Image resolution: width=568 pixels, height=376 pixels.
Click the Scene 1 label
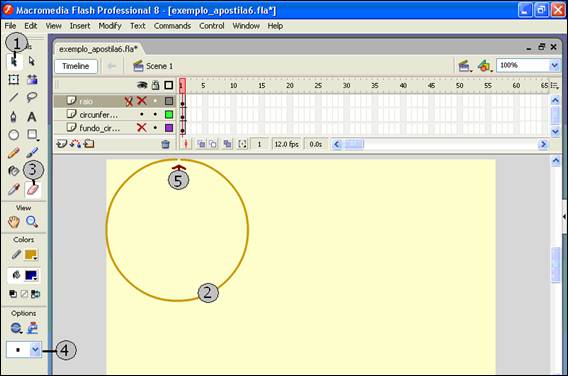[x=159, y=66]
